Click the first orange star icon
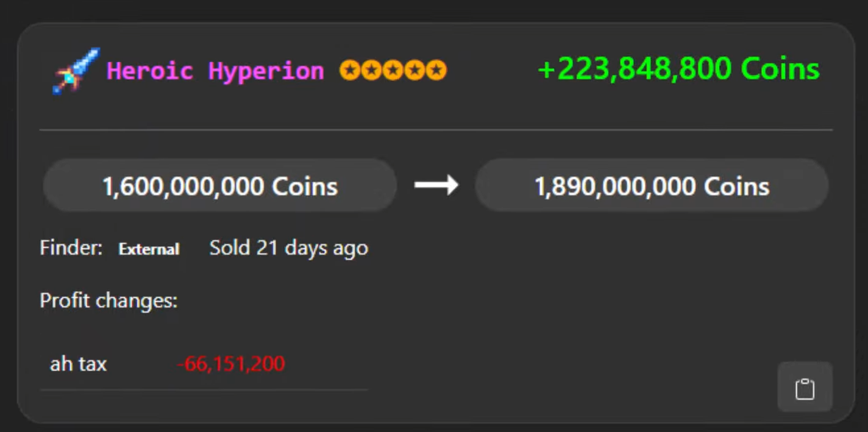Image resolution: width=868 pixels, height=432 pixels. pos(350,71)
